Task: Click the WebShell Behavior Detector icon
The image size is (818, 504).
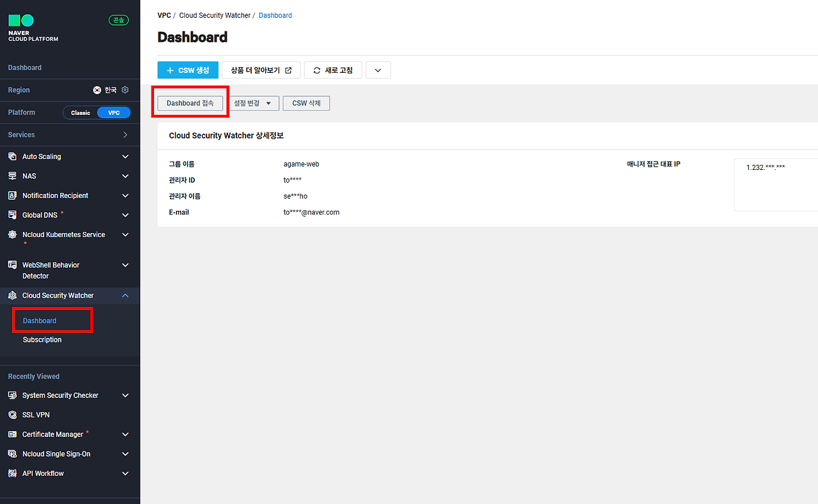Action: pyautogui.click(x=12, y=265)
